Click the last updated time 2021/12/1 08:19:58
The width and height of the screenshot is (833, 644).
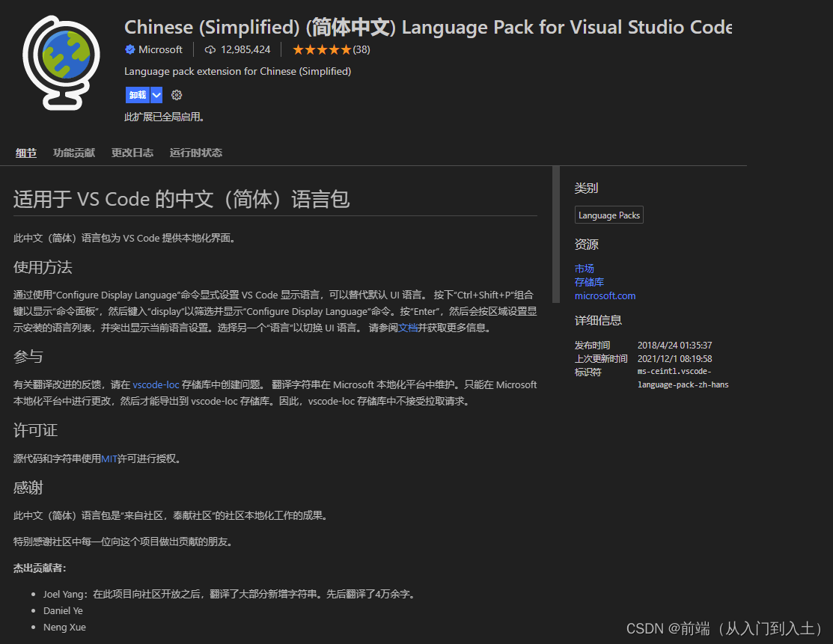[x=674, y=359]
